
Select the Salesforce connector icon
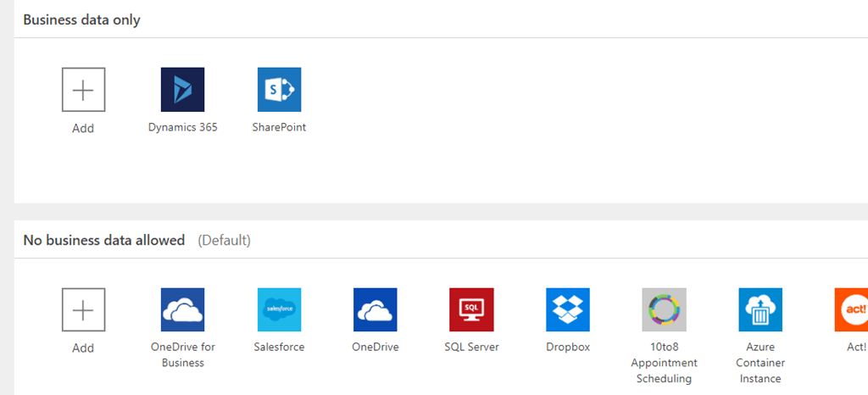tap(279, 309)
